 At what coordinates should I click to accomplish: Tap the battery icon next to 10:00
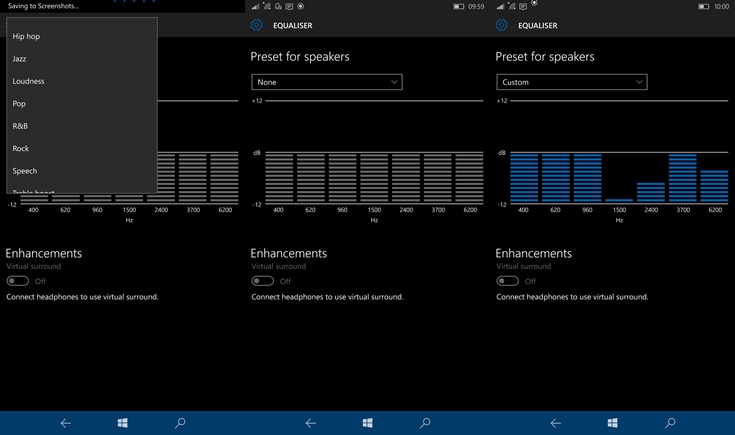click(704, 7)
